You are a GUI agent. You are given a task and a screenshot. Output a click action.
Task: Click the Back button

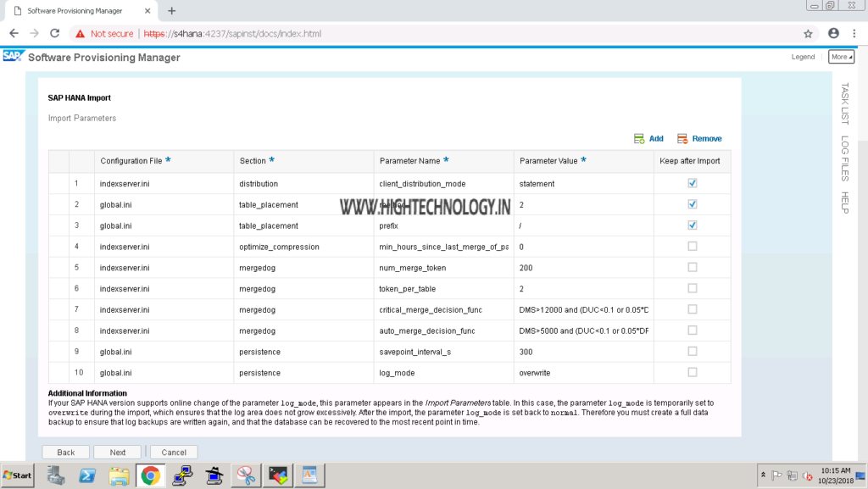pos(66,452)
